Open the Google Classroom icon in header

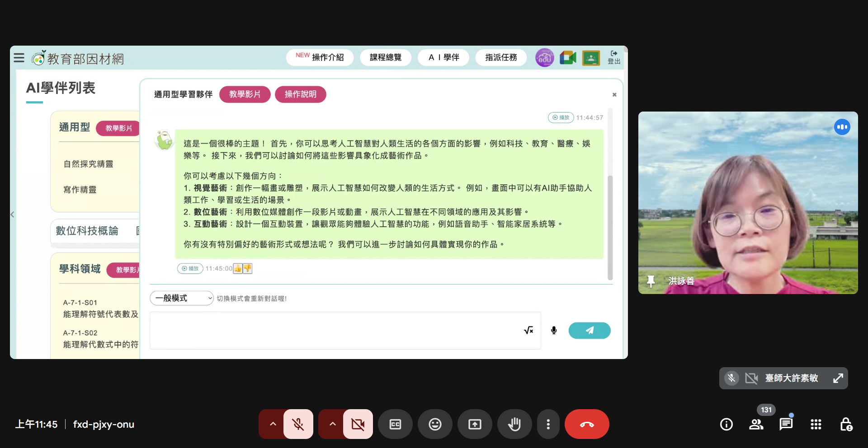coord(591,58)
